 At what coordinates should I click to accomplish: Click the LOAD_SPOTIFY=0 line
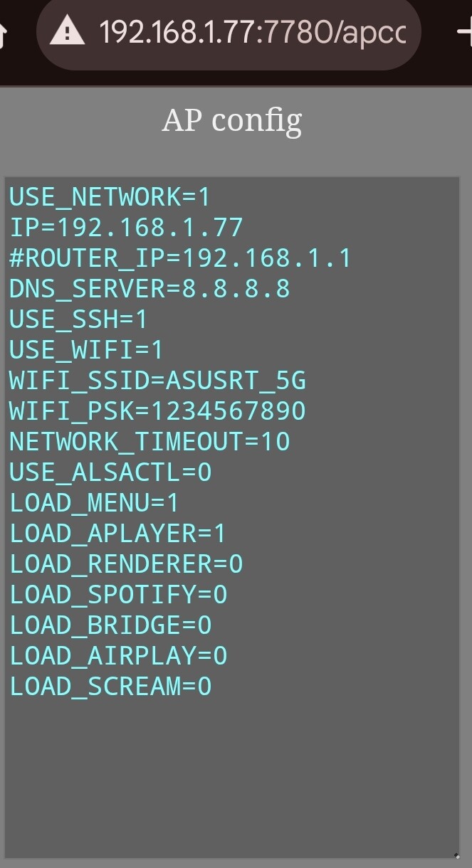(x=118, y=595)
